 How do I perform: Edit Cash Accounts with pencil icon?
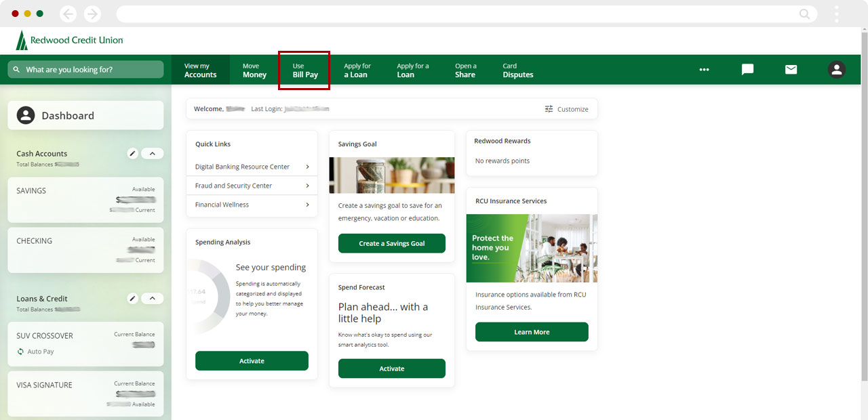(133, 154)
